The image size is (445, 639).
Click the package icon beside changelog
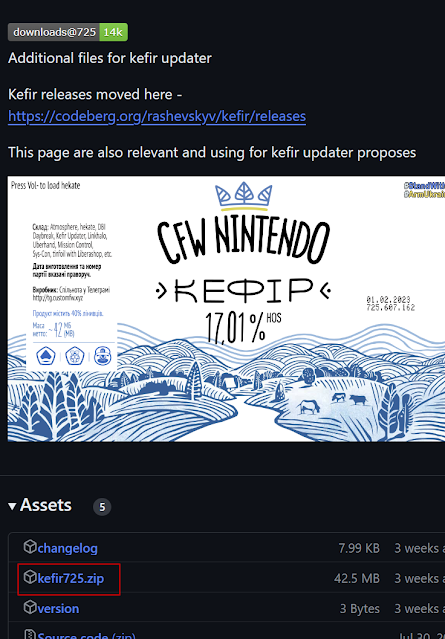(30, 547)
